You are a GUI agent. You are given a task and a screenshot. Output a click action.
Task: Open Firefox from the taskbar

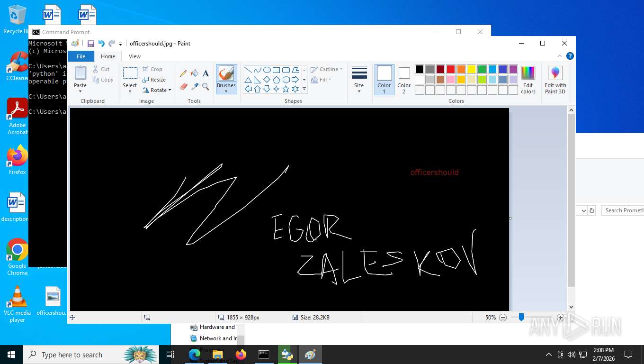(x=241, y=355)
